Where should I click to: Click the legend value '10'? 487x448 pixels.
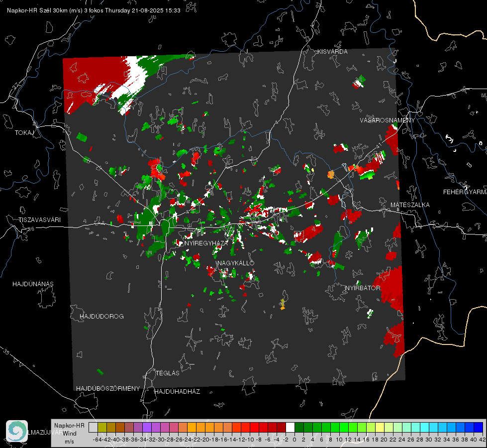tap(339, 440)
